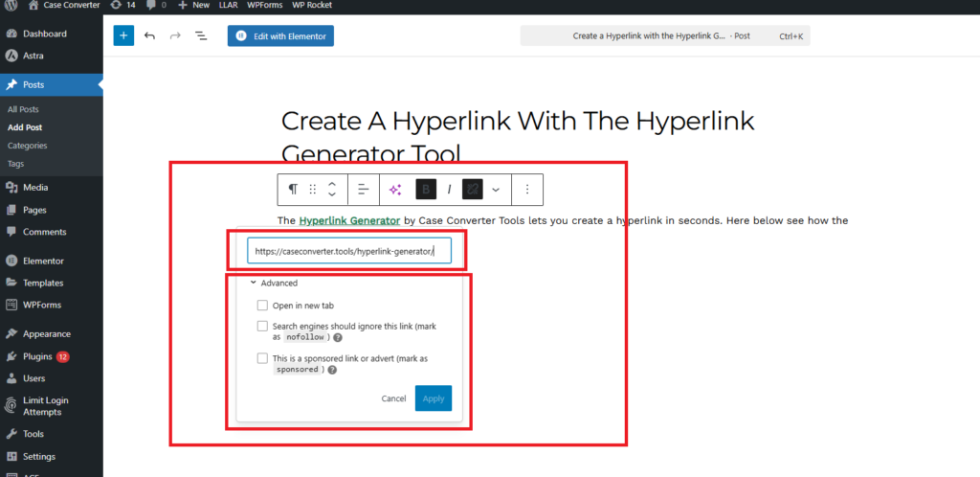
Task: Collapse the Advanced link settings
Action: [x=274, y=283]
